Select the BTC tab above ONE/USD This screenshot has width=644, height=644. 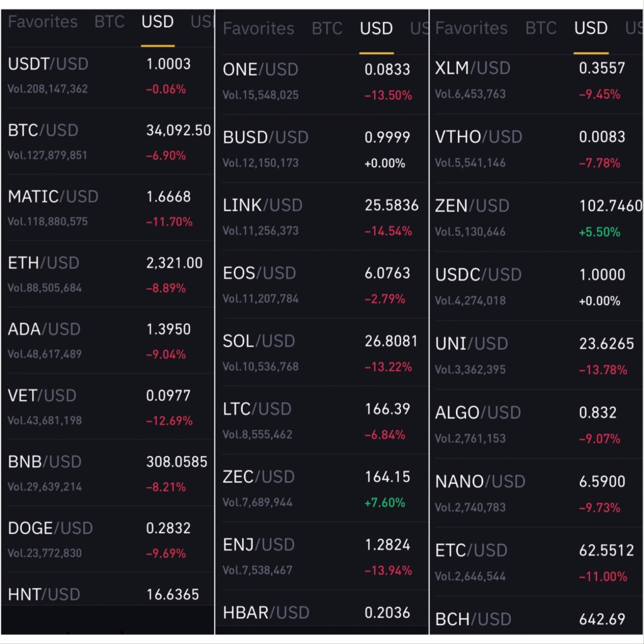coord(327,28)
